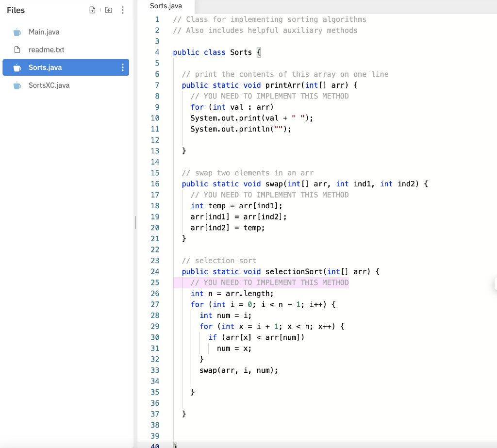Select Sorts.java in the file list
The height and width of the screenshot is (448, 497).
(66, 67)
